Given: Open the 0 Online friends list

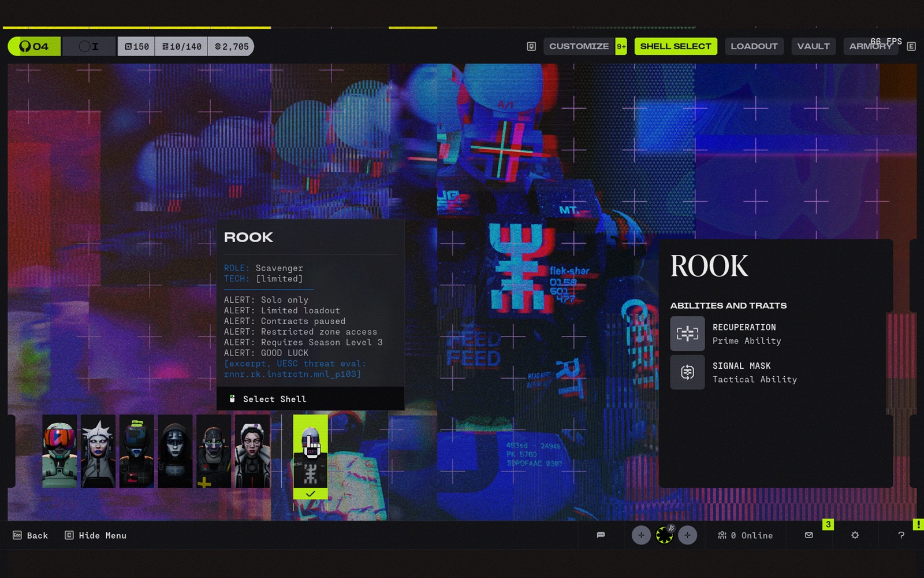Looking at the screenshot, I should tap(745, 535).
